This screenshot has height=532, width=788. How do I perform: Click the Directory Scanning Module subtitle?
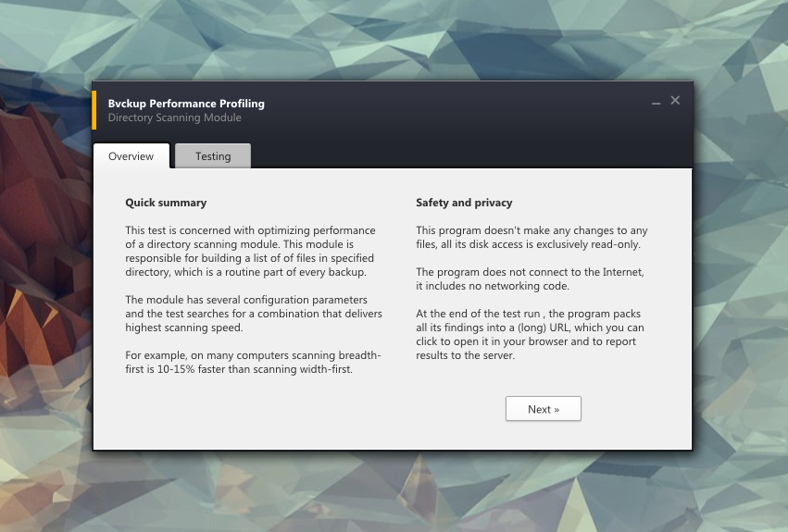pyautogui.click(x=174, y=118)
